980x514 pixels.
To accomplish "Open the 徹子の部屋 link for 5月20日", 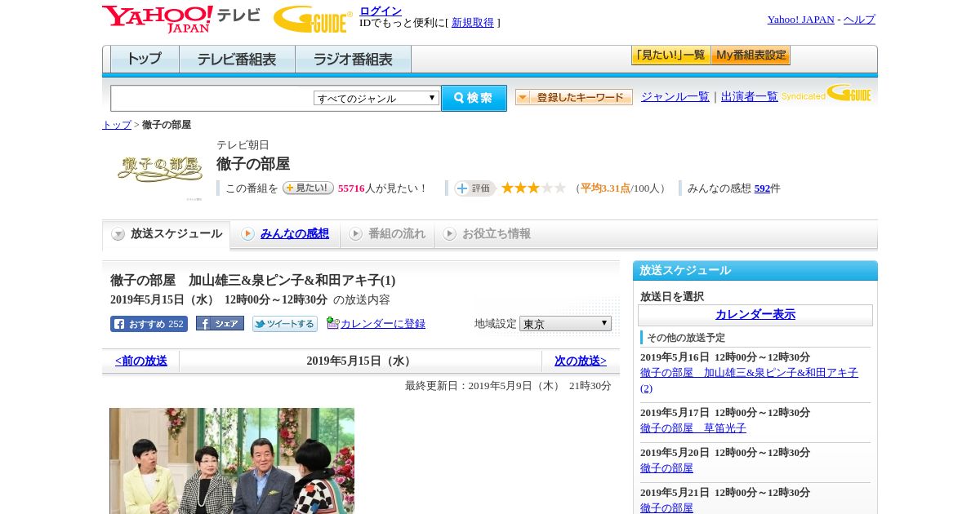I will coord(666,468).
